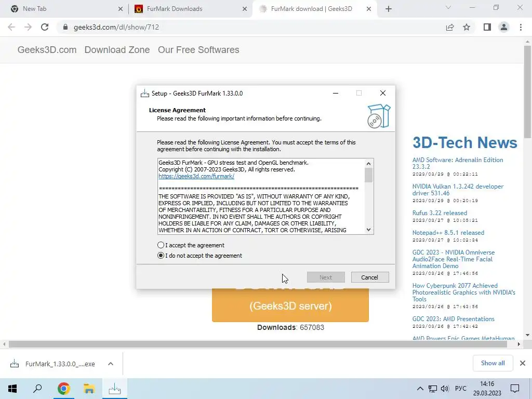Show hidden tray icons chevron

click(x=420, y=389)
